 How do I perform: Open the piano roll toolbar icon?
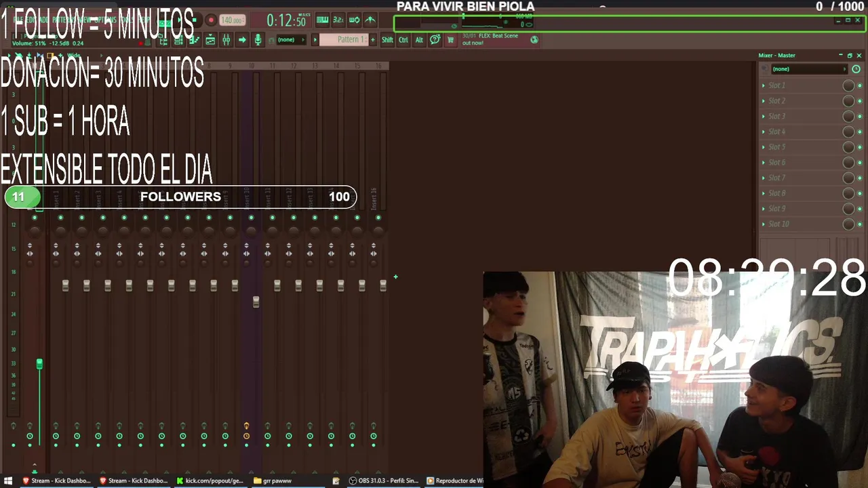tap(195, 40)
